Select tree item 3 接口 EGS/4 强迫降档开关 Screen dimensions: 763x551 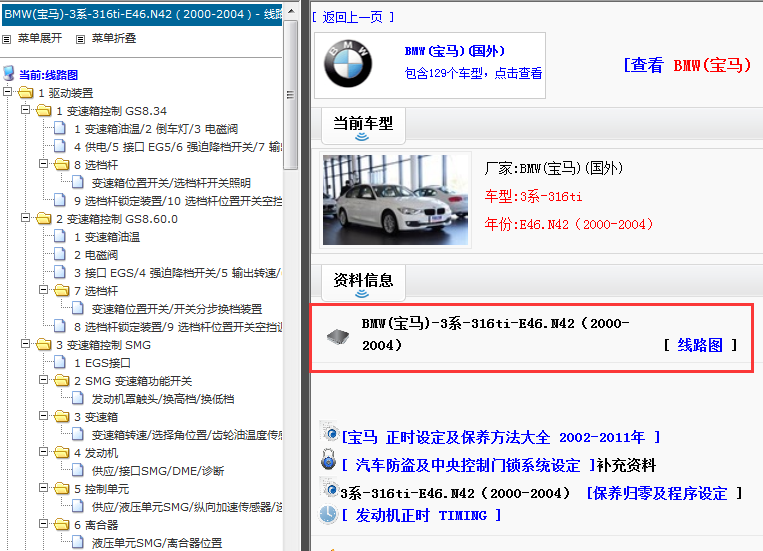(x=178, y=273)
